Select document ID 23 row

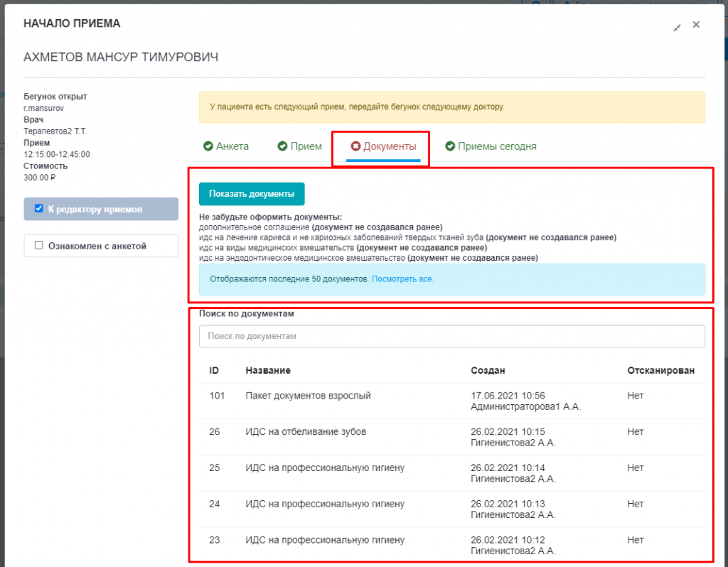click(x=451, y=545)
